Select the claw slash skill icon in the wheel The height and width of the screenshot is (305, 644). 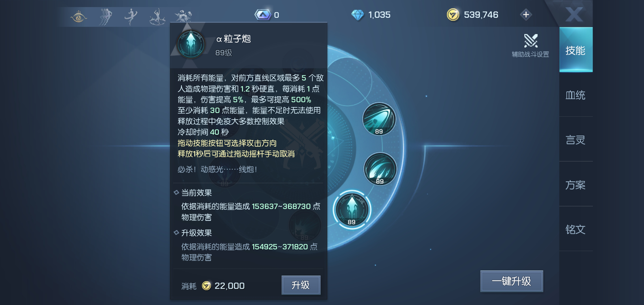pos(380,169)
